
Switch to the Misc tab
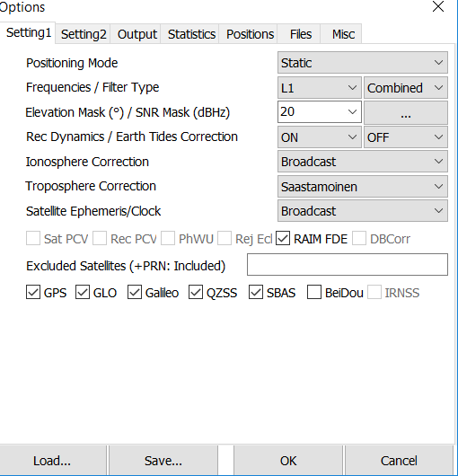pos(343,34)
